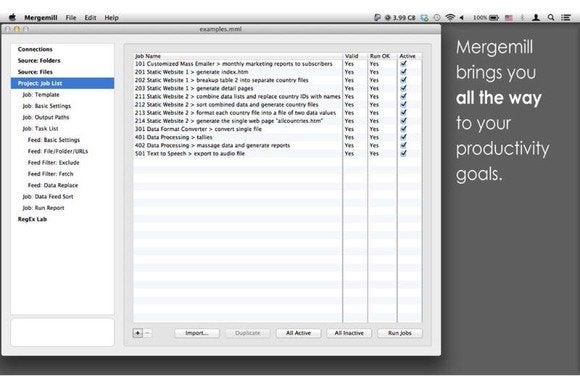Select "402 Data Processing > massage data" row
Image resolution: width=580 pixels, height=388 pixels.
tap(277, 145)
